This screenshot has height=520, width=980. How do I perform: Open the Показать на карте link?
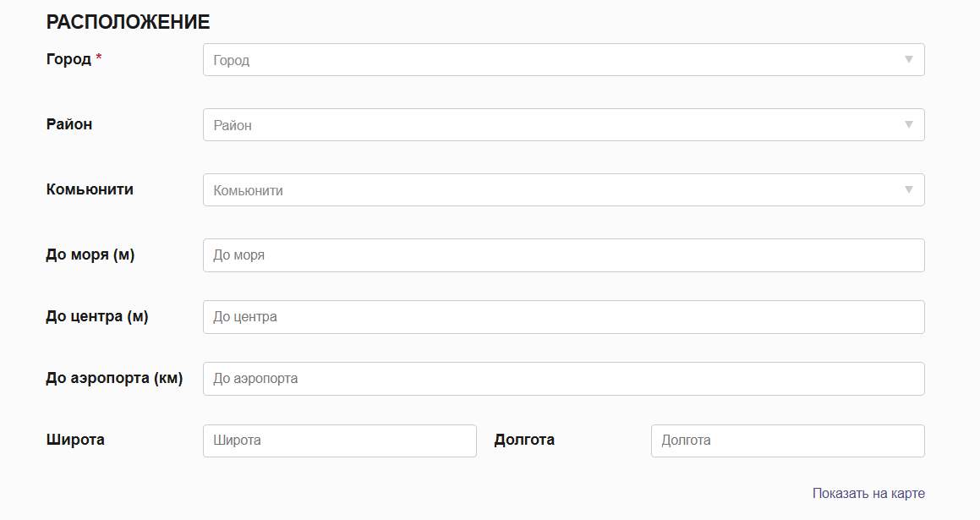point(868,493)
